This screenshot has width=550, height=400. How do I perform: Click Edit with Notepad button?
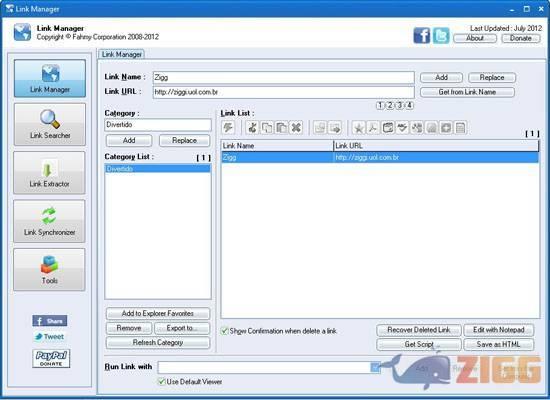click(499, 330)
